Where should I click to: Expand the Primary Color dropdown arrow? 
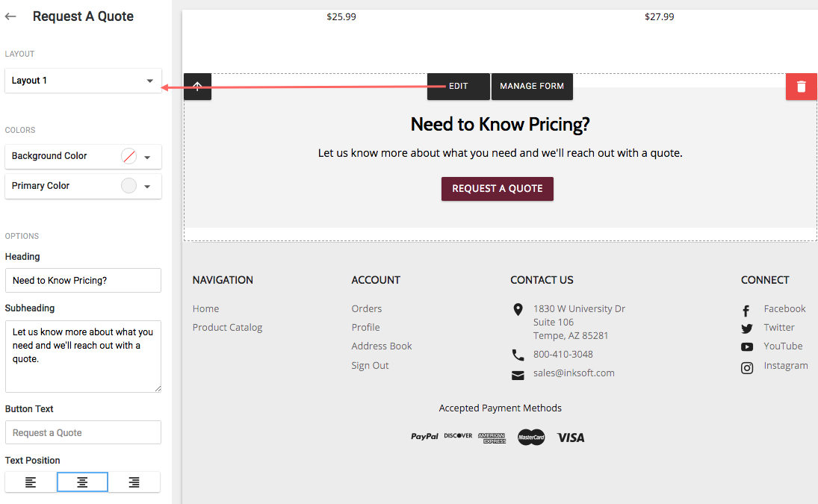[147, 187]
